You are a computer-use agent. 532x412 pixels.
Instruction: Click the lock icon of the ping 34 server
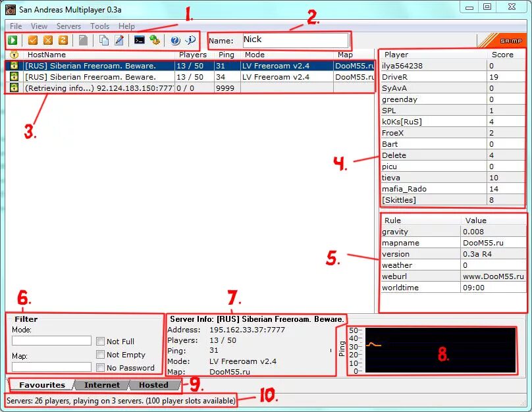[x=14, y=76]
